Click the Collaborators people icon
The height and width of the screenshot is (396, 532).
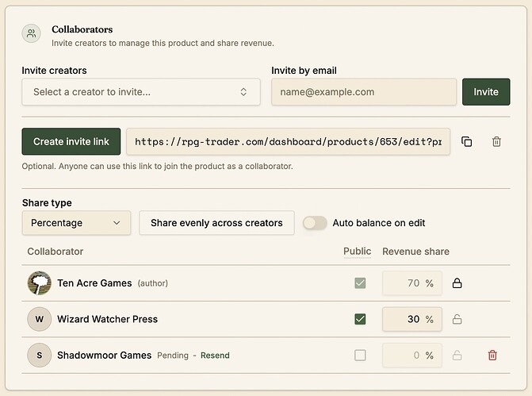pyautogui.click(x=31, y=33)
